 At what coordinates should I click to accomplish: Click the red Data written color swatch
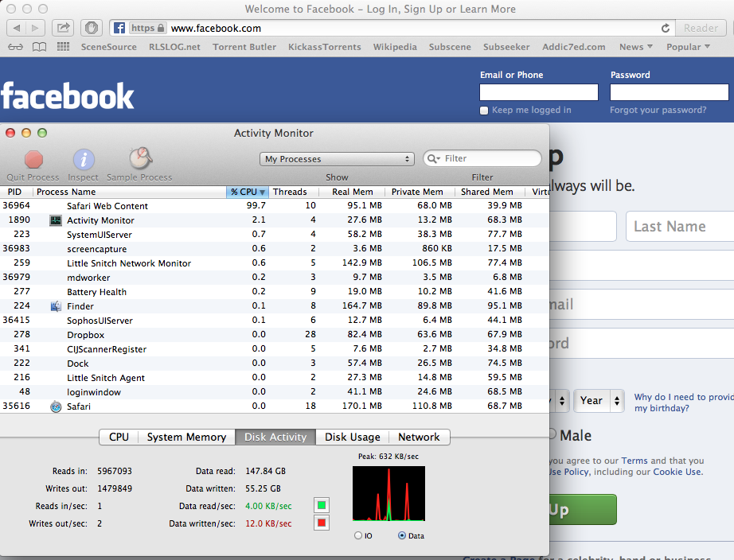(x=321, y=523)
